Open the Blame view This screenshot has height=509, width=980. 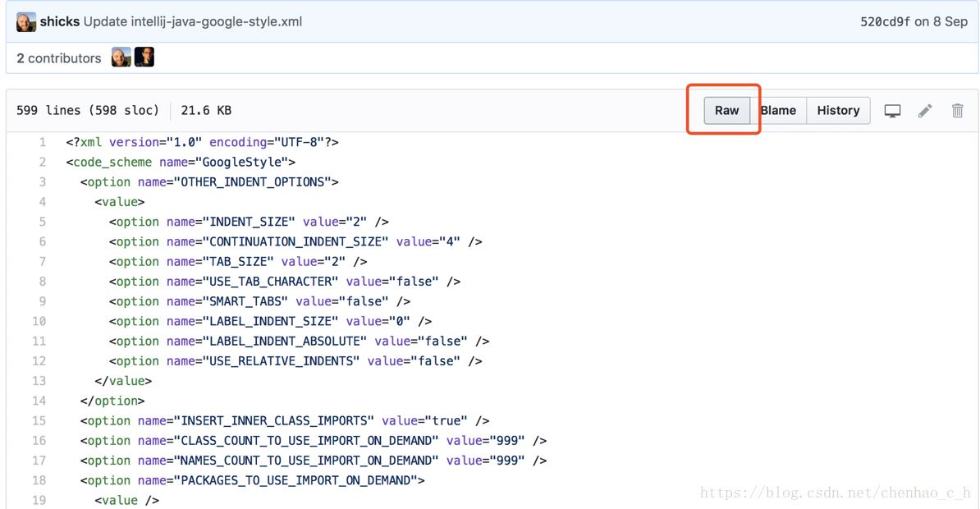pos(778,111)
